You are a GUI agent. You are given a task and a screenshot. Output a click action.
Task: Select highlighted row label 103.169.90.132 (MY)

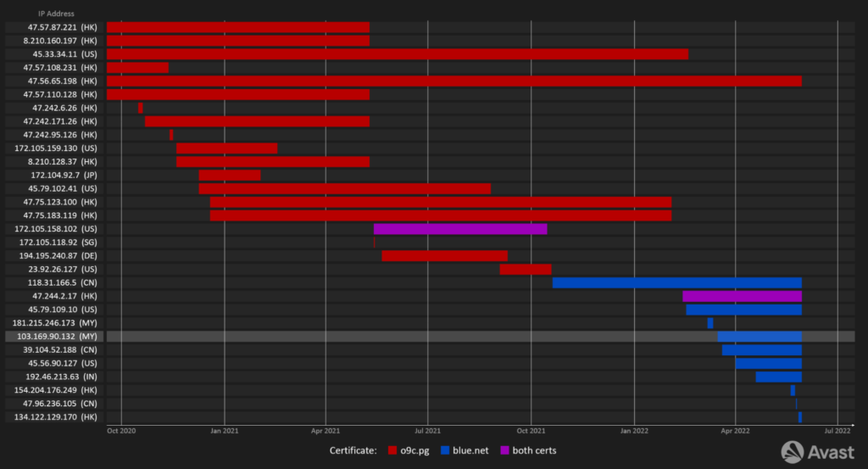[x=57, y=337]
